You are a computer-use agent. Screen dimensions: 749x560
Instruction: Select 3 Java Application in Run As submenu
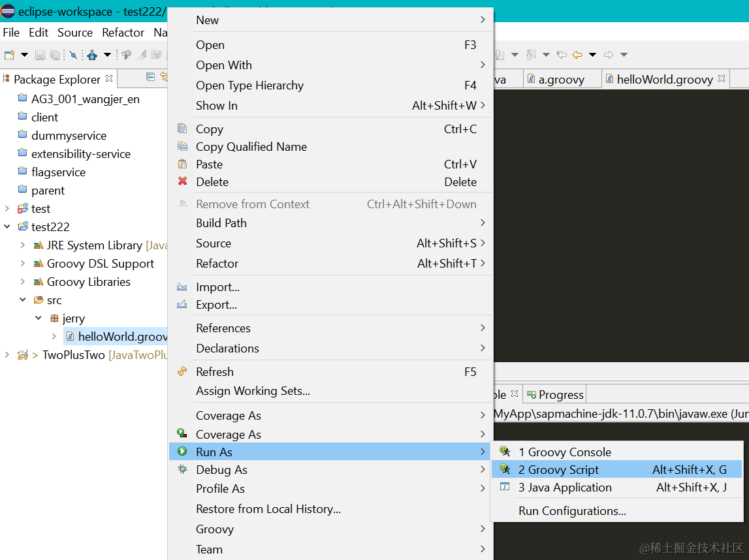click(616, 488)
